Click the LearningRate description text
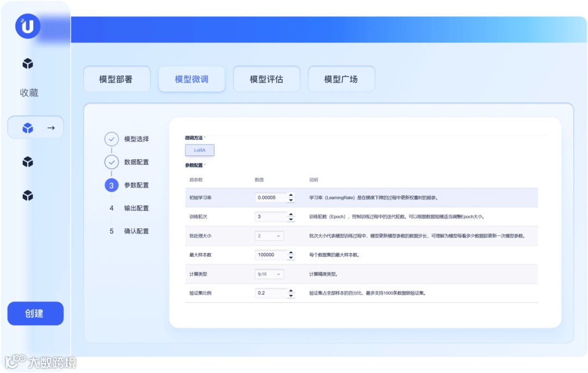 tap(373, 197)
